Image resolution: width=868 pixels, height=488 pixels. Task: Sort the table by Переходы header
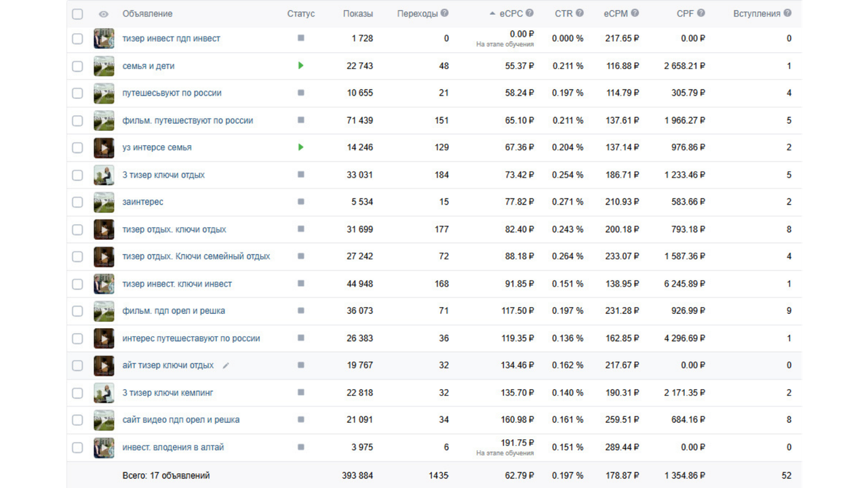click(417, 14)
